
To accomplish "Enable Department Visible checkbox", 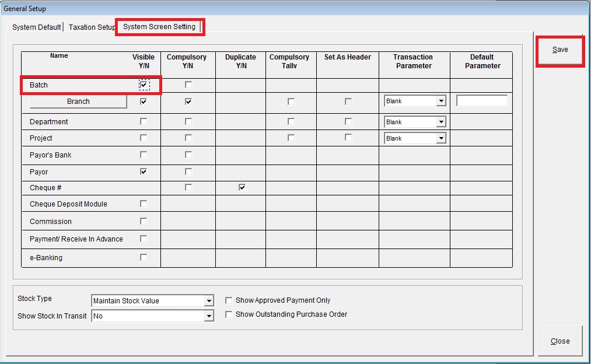I will 144,122.
